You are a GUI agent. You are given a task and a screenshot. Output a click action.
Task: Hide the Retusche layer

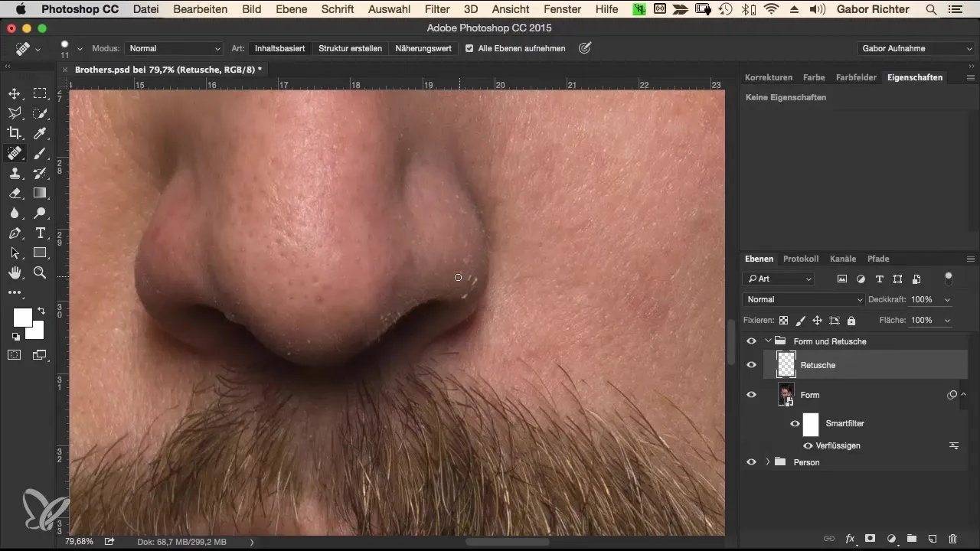click(751, 365)
